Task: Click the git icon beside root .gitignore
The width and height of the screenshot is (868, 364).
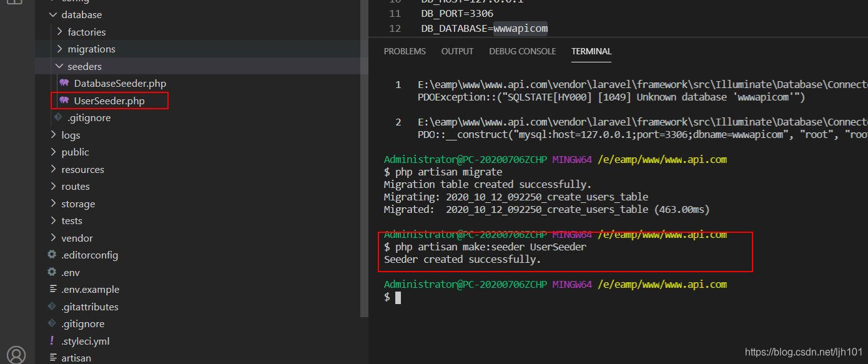Action: coord(52,323)
